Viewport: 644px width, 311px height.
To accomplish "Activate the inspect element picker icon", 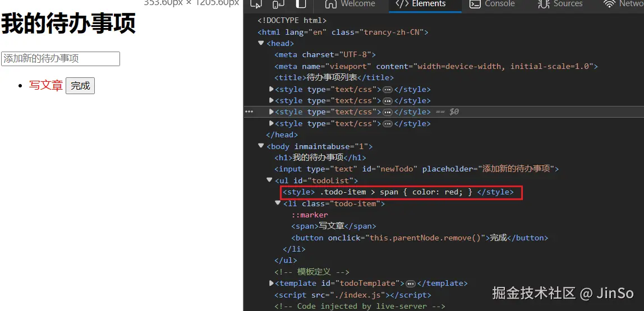I will pyautogui.click(x=255, y=4).
